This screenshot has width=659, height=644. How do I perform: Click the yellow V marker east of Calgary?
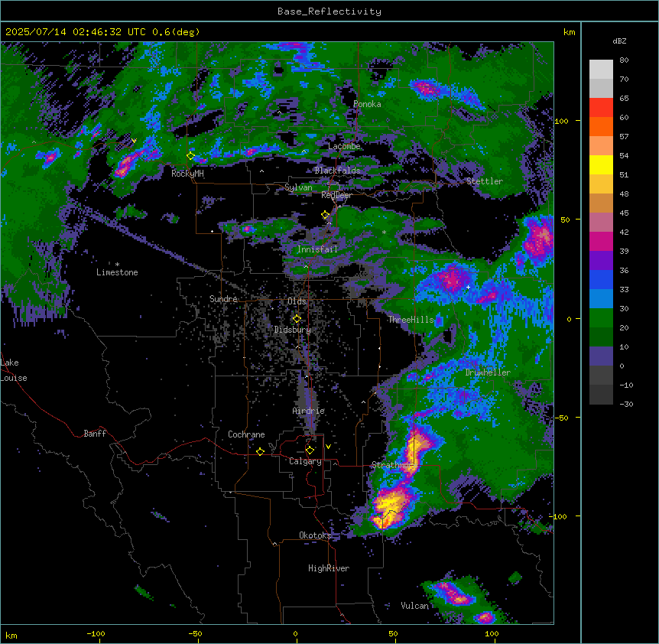[x=328, y=447]
